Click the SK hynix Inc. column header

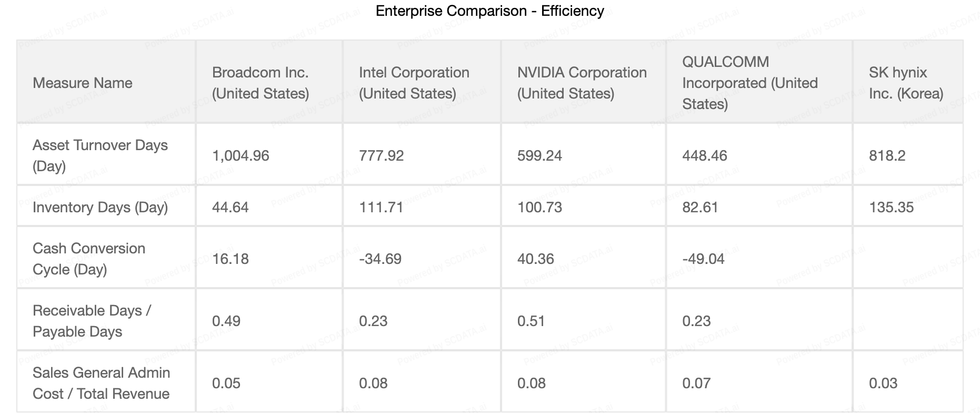[x=905, y=83]
